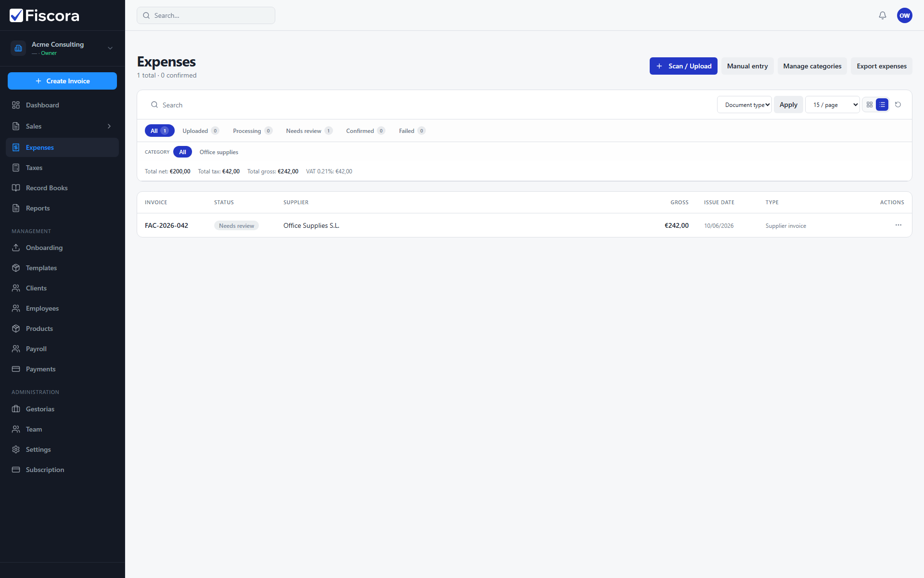Image resolution: width=924 pixels, height=578 pixels.
Task: Click the Acme Consulting building icon
Action: coord(18,48)
